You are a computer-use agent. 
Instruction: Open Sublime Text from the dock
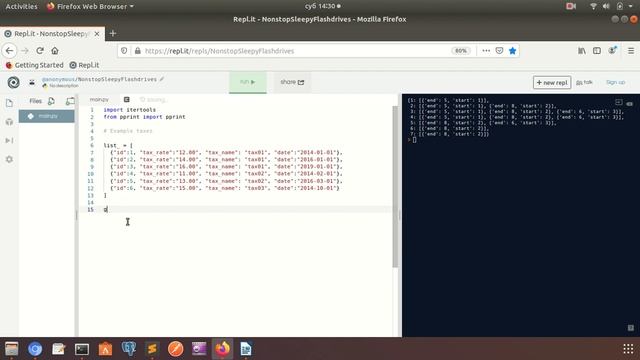pyautogui.click(x=152, y=349)
